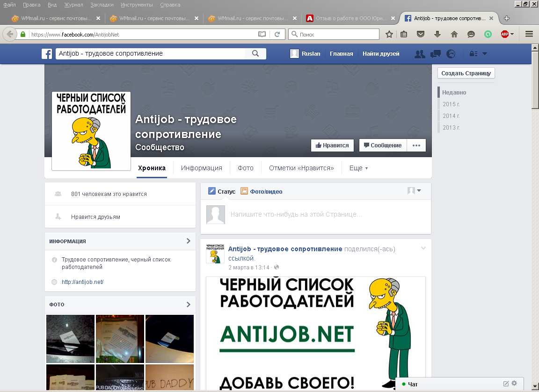Open the page profile picture thumbnail

click(x=91, y=131)
